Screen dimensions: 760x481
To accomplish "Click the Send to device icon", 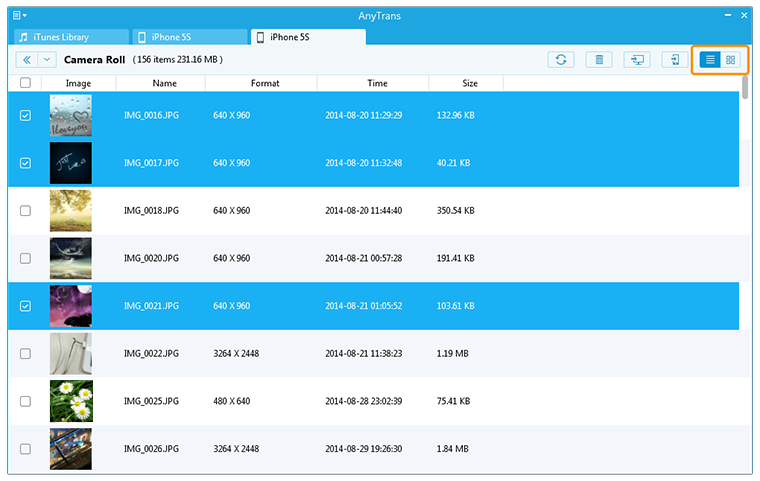I will (675, 60).
